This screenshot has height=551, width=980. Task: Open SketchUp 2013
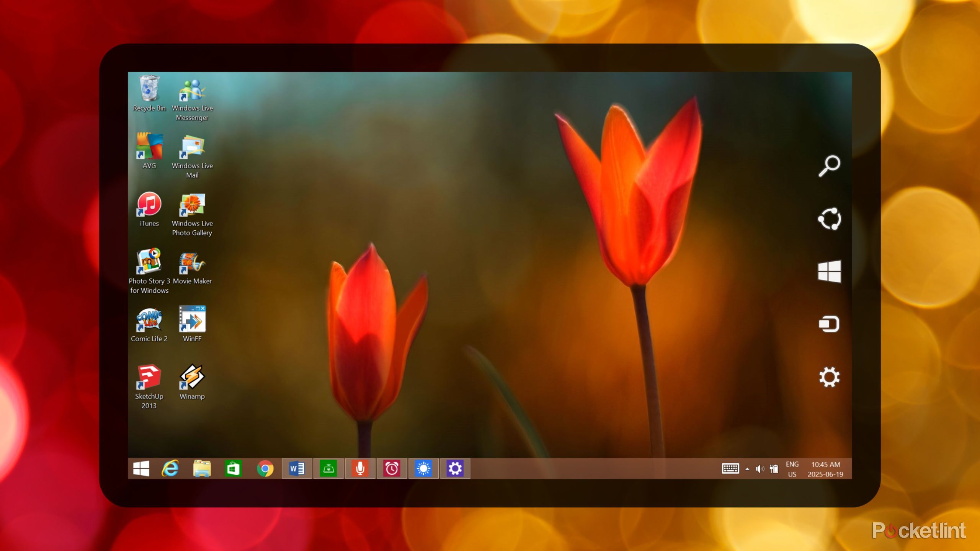tap(149, 378)
